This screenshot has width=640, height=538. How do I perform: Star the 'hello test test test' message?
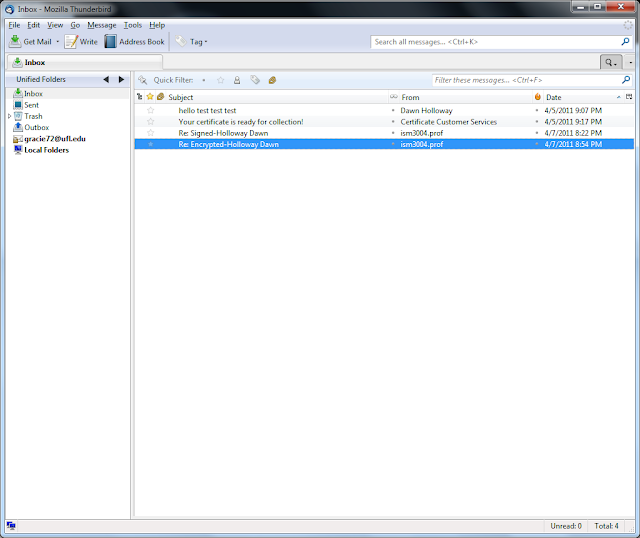tap(151, 110)
